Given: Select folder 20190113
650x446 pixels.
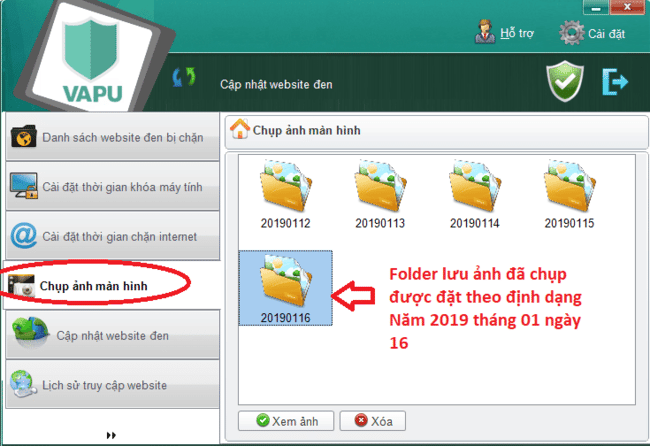Looking at the screenshot, I should click(x=380, y=197).
